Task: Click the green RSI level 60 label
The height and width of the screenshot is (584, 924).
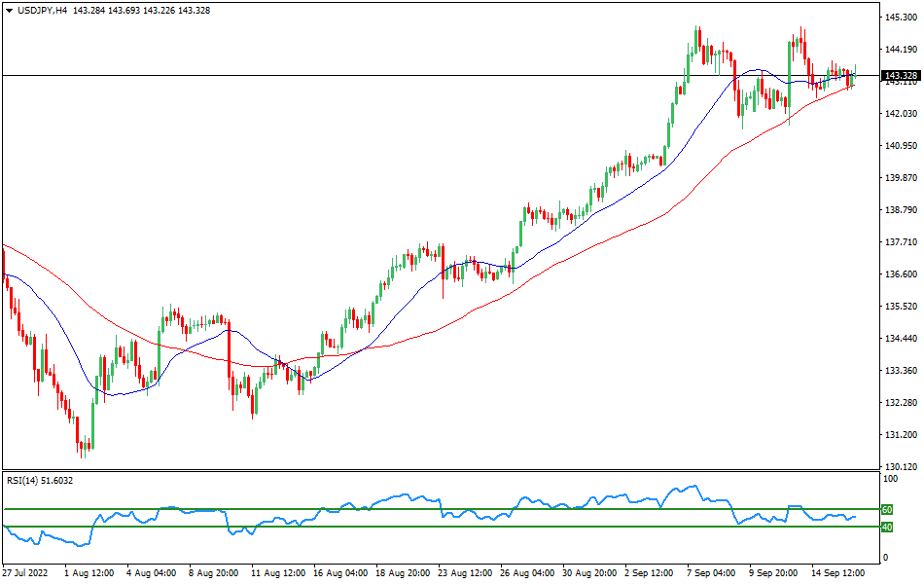Action: pyautogui.click(x=886, y=509)
